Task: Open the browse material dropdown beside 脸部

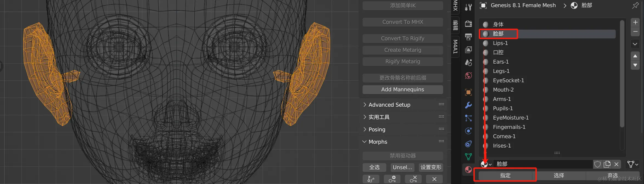Action: (x=486, y=164)
